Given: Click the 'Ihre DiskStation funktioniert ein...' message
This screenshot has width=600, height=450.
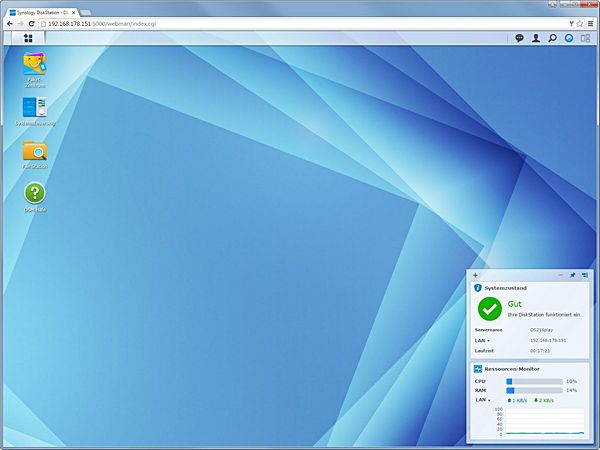Looking at the screenshot, I should click(546, 315).
